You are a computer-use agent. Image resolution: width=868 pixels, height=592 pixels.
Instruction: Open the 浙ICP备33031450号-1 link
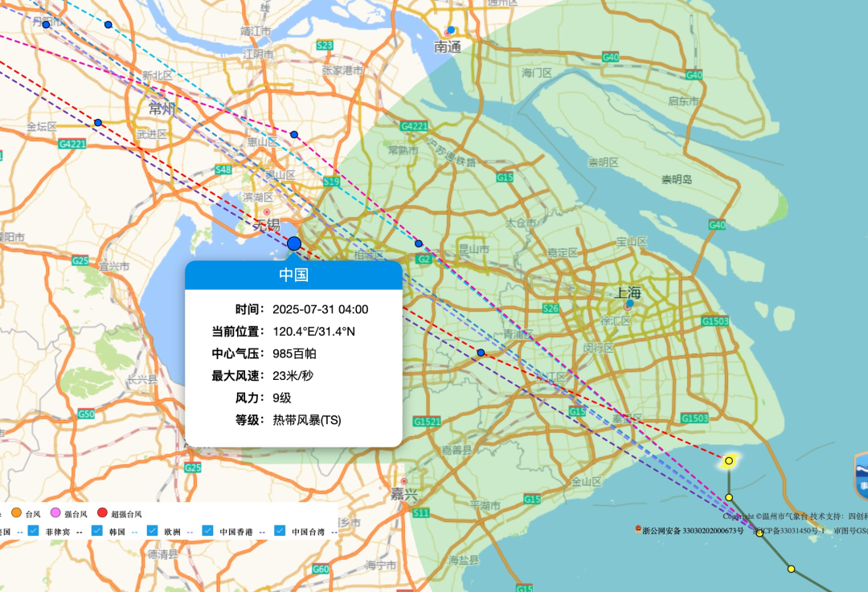click(x=789, y=531)
